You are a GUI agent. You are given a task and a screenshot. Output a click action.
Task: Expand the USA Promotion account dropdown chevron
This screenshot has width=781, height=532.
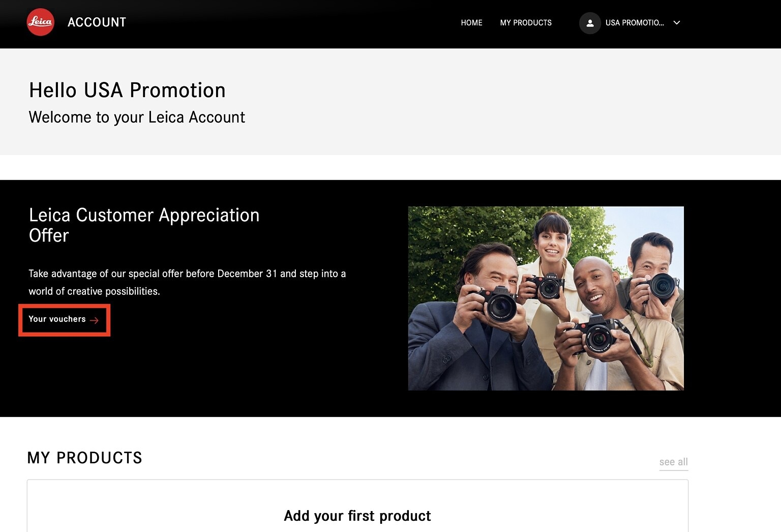pos(677,22)
